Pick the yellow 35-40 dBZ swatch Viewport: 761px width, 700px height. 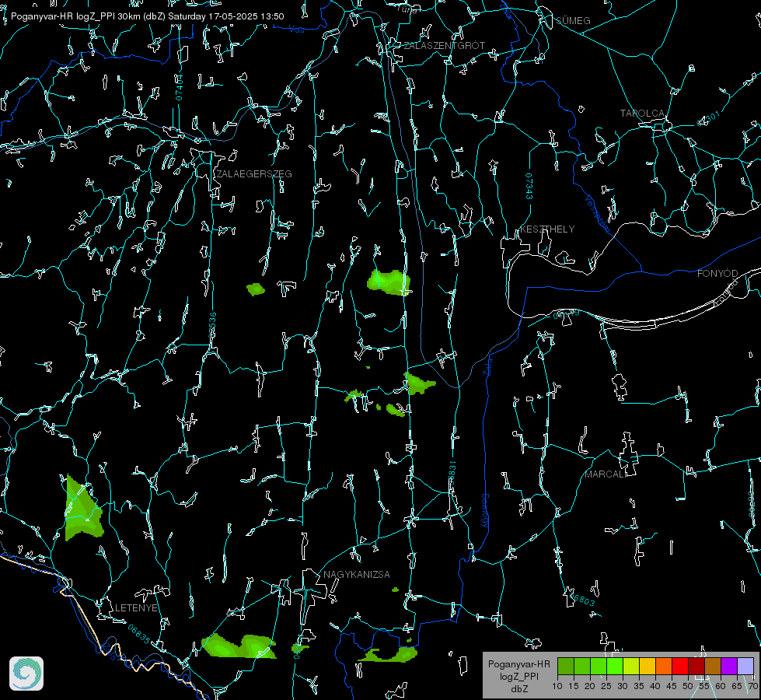pyautogui.click(x=648, y=666)
